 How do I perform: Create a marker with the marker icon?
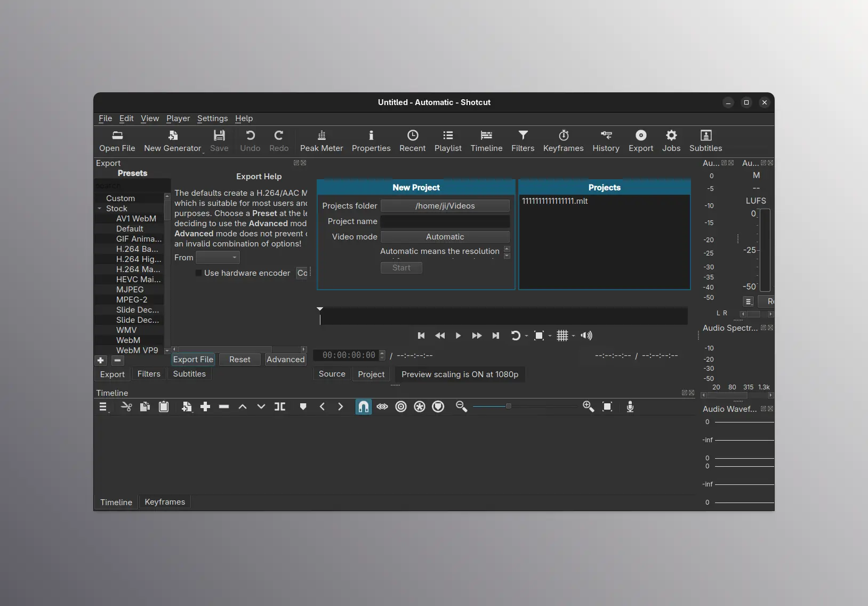point(303,407)
